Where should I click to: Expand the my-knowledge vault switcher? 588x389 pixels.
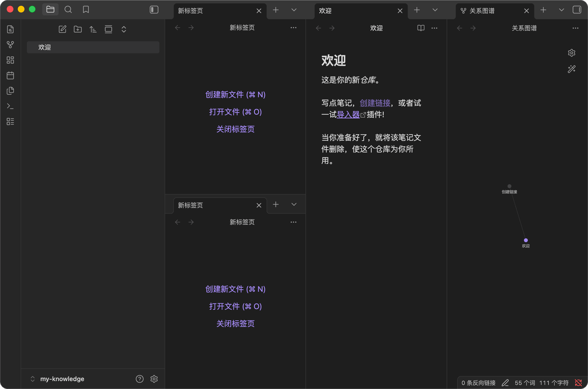click(x=32, y=379)
